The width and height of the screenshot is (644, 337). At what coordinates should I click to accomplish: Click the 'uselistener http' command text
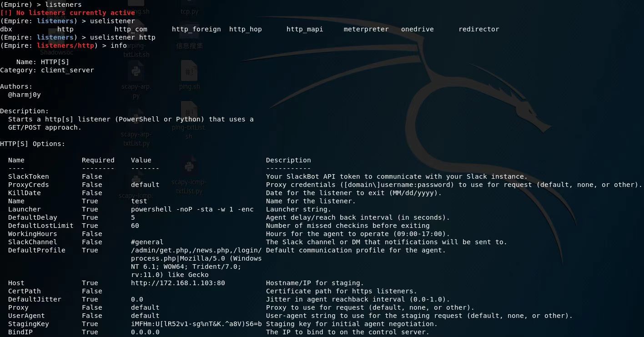pos(123,37)
